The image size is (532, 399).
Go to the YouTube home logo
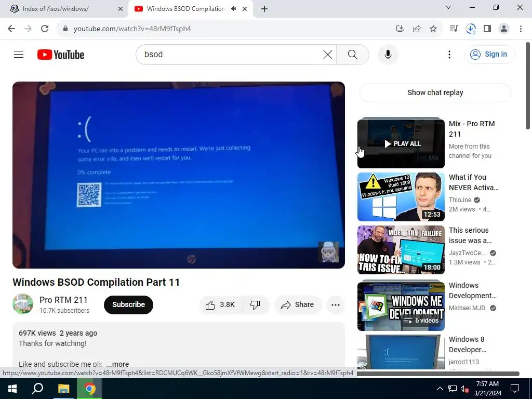point(61,55)
